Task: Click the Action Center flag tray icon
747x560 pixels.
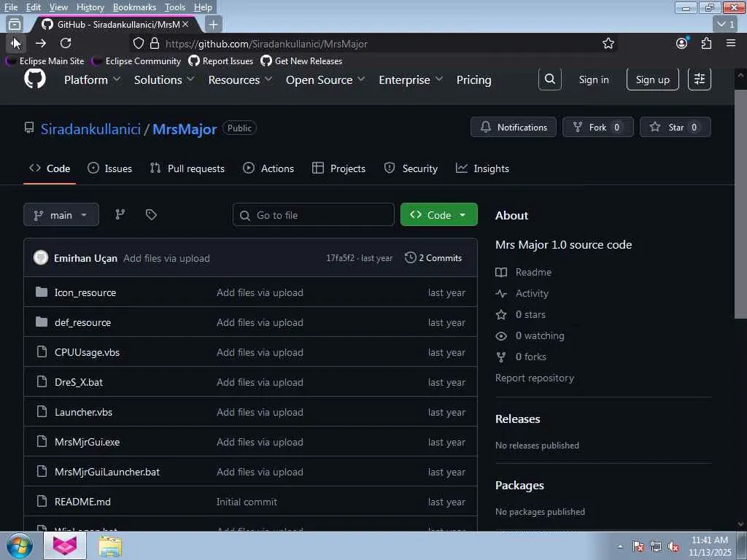Action: pos(638,547)
